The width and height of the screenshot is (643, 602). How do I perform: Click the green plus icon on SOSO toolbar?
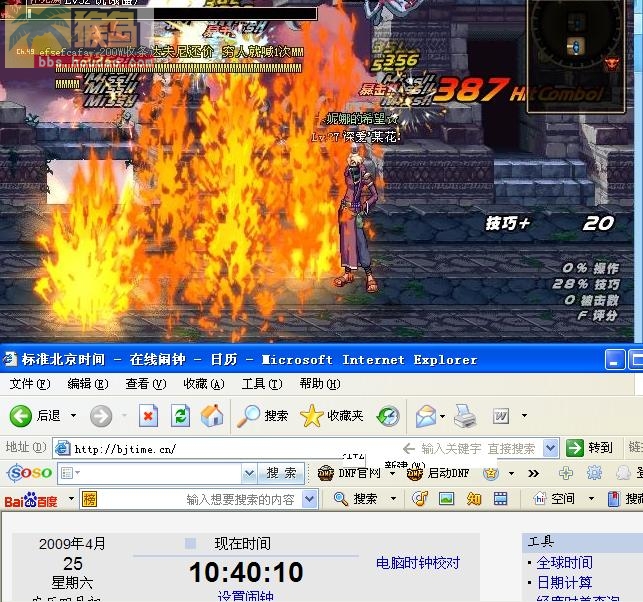[566, 473]
